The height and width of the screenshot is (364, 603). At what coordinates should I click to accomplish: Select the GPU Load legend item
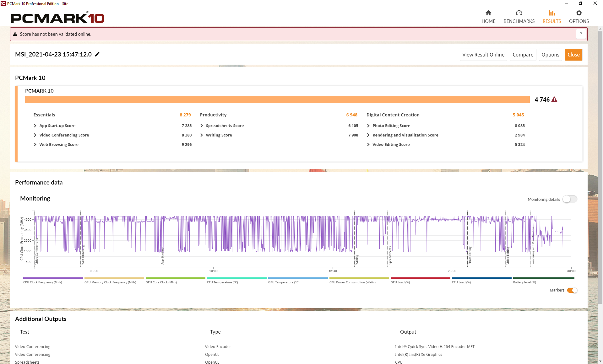[x=400, y=282]
